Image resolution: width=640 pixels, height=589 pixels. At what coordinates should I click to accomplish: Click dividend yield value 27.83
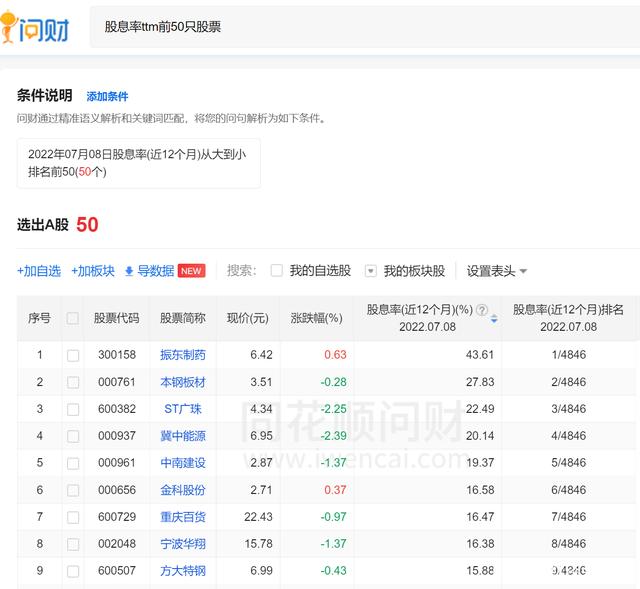point(480,382)
